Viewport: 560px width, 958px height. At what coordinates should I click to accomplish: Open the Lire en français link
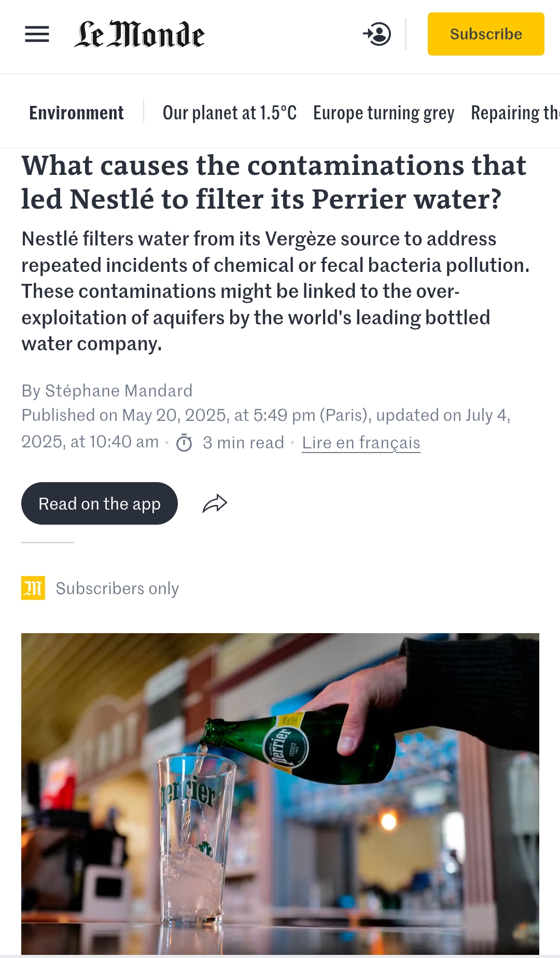pos(361,443)
